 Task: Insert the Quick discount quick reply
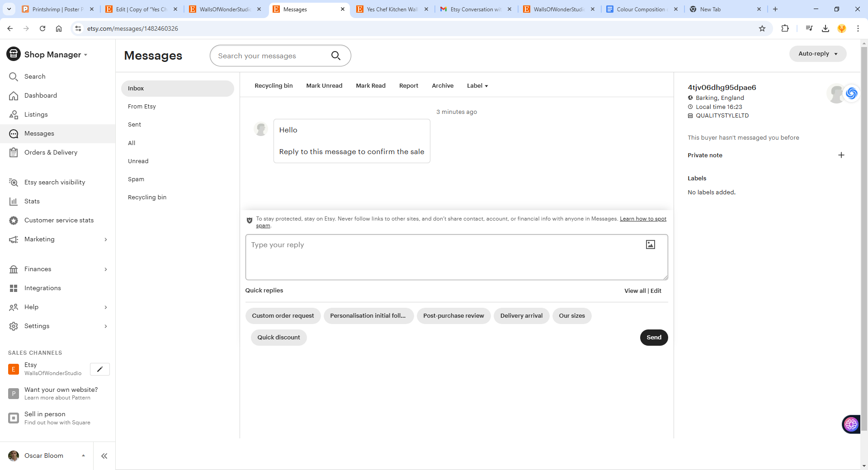[x=278, y=338]
